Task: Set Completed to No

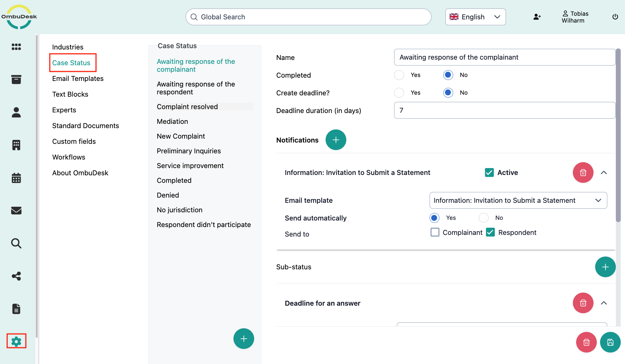Action: point(448,75)
